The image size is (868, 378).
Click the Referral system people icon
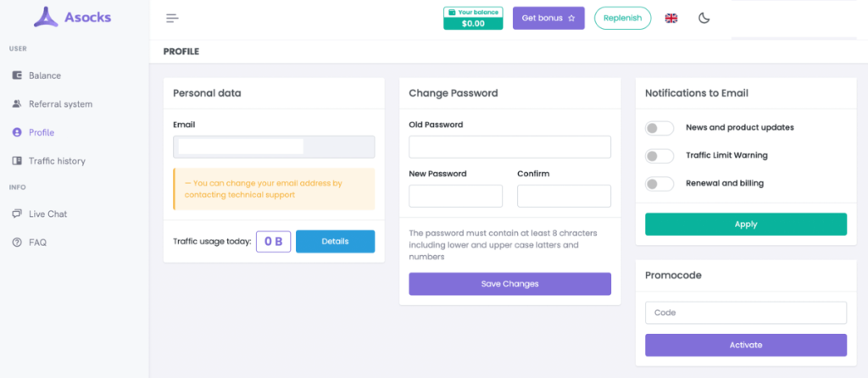17,103
